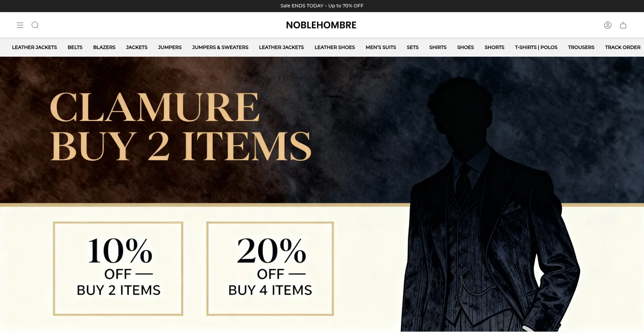
Task: Click the sale announcement banner text
Action: 322,6
